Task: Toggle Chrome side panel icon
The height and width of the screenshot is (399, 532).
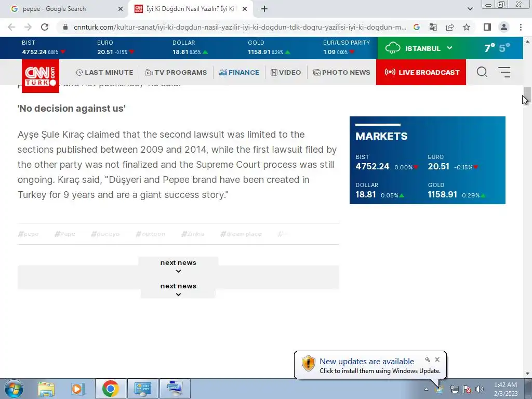Action: click(487, 27)
